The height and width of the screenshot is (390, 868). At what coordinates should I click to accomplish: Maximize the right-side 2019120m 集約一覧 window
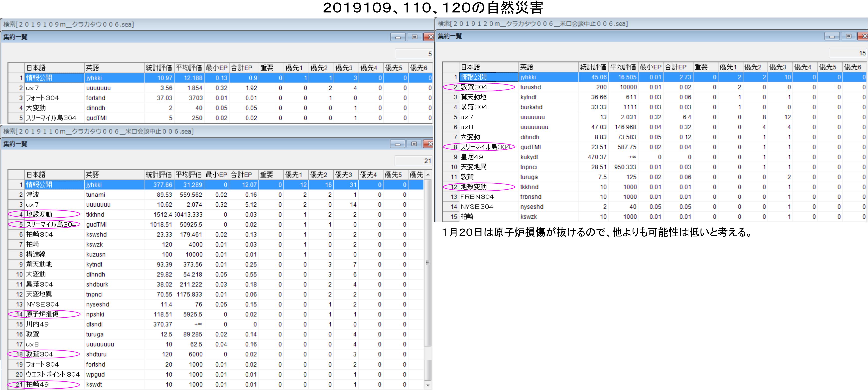pyautogui.click(x=849, y=36)
